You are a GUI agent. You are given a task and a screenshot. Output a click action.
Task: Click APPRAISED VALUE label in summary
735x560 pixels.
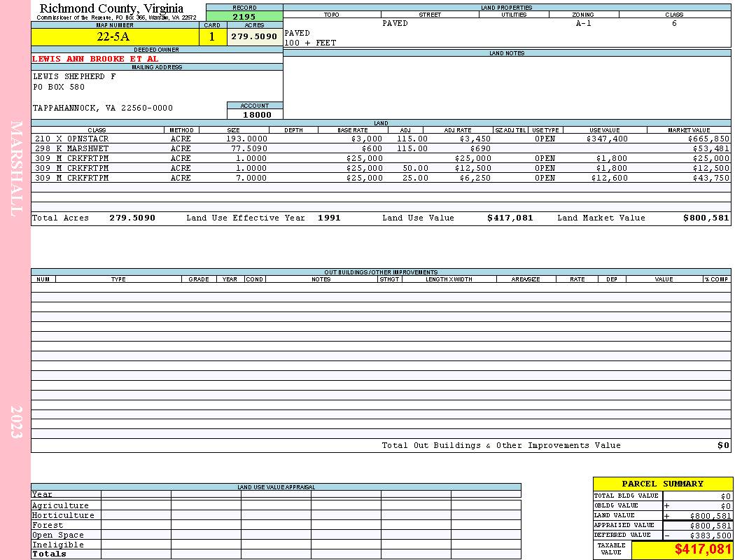click(624, 525)
